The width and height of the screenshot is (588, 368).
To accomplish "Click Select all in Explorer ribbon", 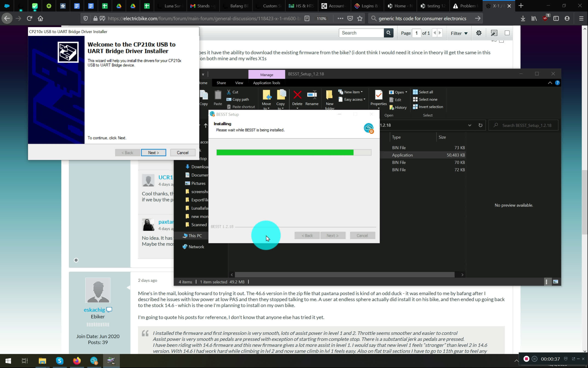I will click(423, 92).
